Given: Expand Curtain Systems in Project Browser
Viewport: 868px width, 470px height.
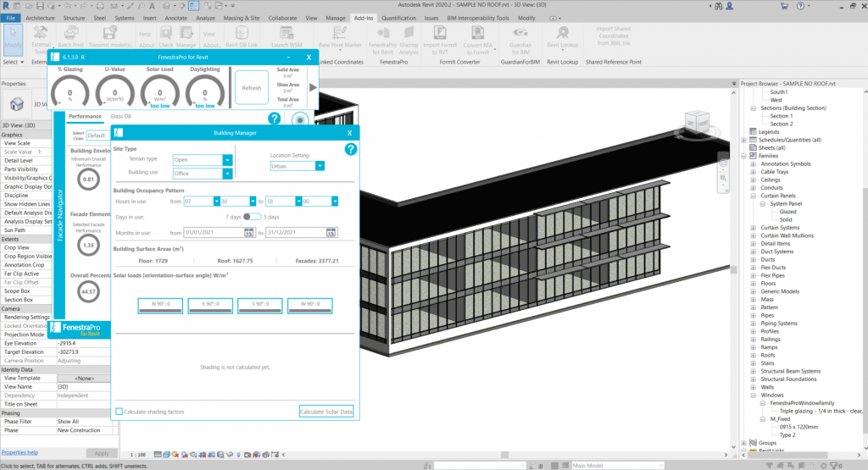Looking at the screenshot, I should (x=754, y=228).
